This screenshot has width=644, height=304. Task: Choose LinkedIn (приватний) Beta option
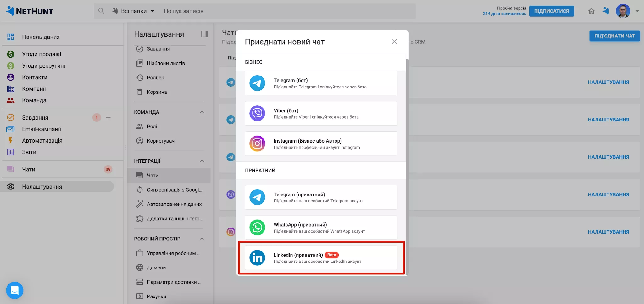321,258
